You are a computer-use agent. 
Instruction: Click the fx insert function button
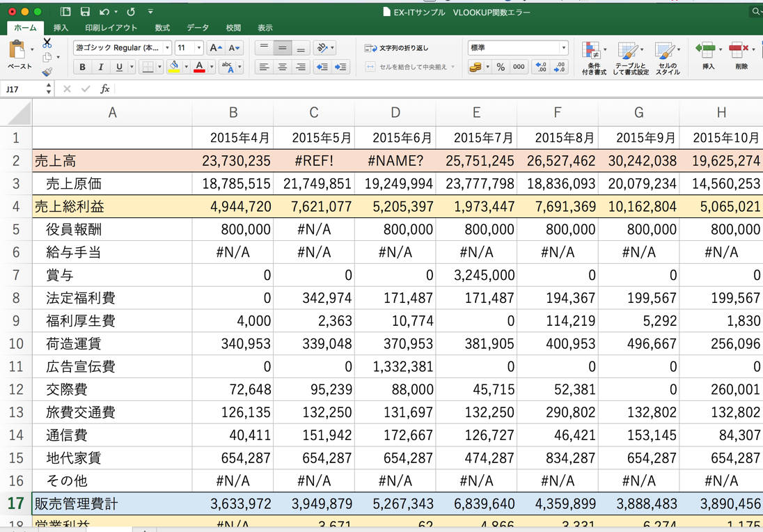(104, 89)
